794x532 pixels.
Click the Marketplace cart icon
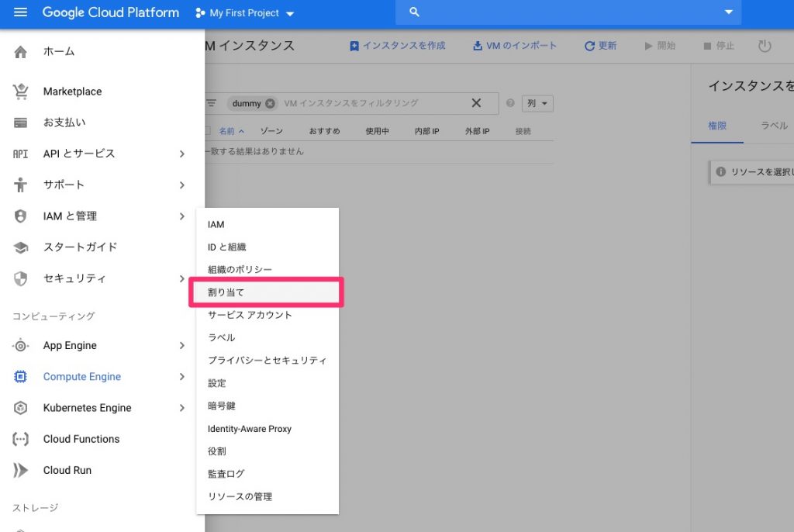pos(21,92)
